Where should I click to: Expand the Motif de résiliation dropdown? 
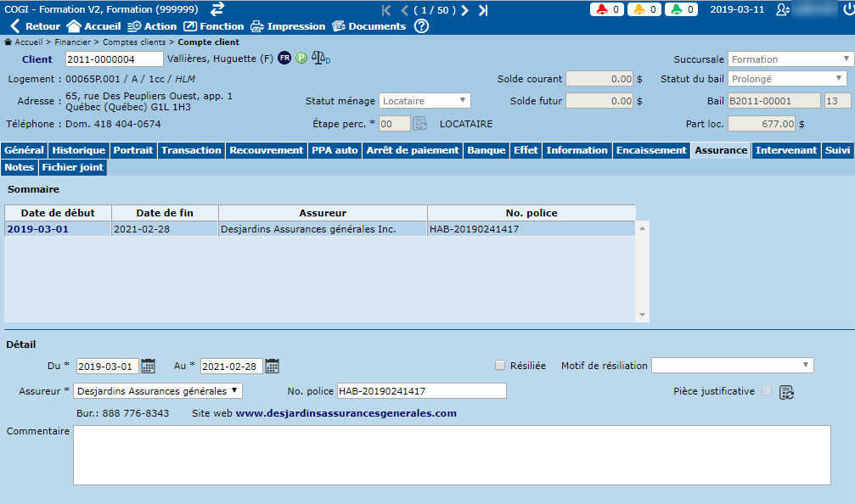pos(732,366)
